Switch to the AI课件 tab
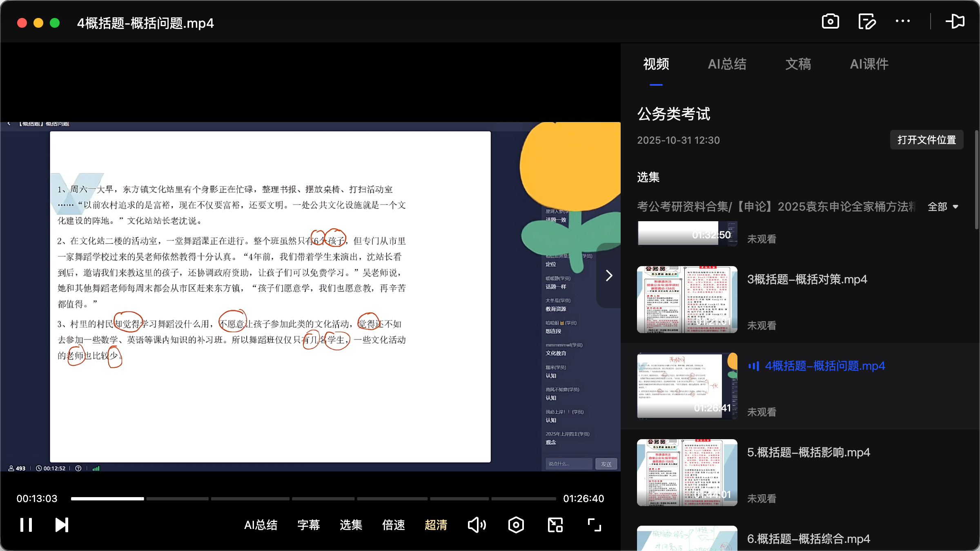Screen dimensions: 980x551 [x=869, y=64]
